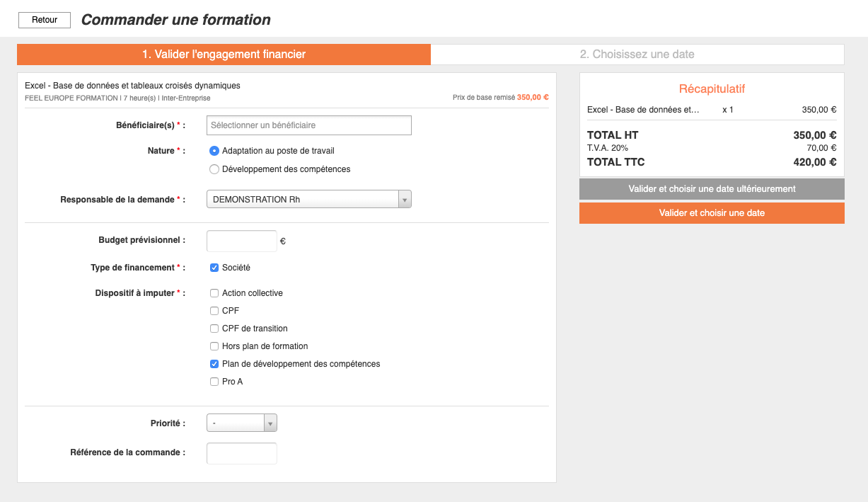Click the 'Prix de base remisé' text
868x502 pixels.
point(484,98)
